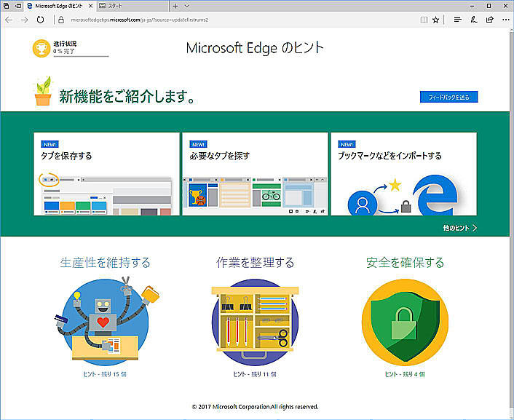Open the new tab plus button
The height and width of the screenshot is (420, 514).
[x=175, y=6]
